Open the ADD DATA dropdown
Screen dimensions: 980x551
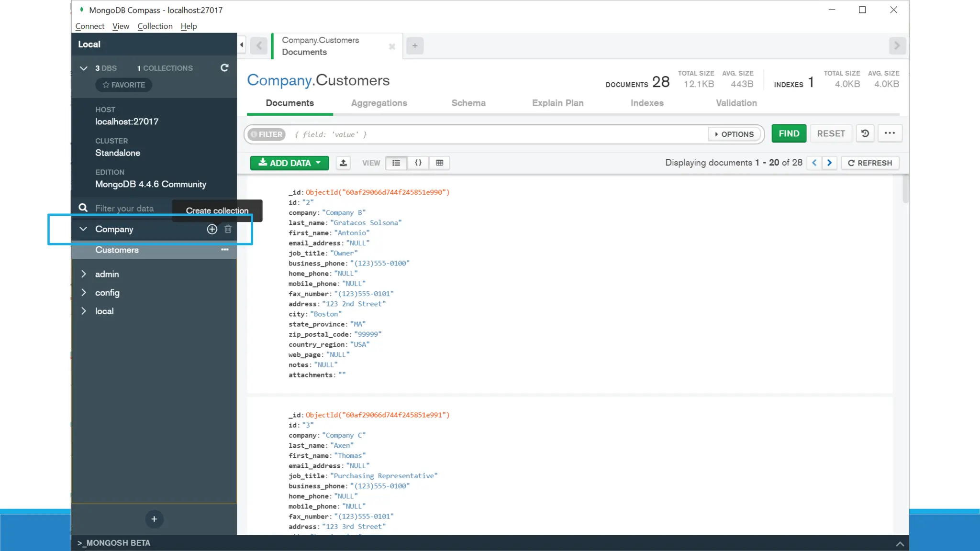pos(290,163)
